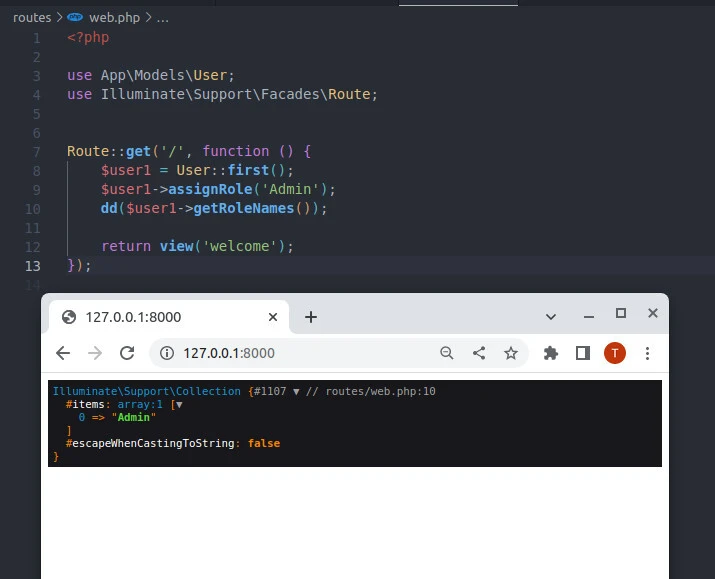Viewport: 715px width, 579px height.
Task: Click the assignRole method name
Action: (210, 189)
